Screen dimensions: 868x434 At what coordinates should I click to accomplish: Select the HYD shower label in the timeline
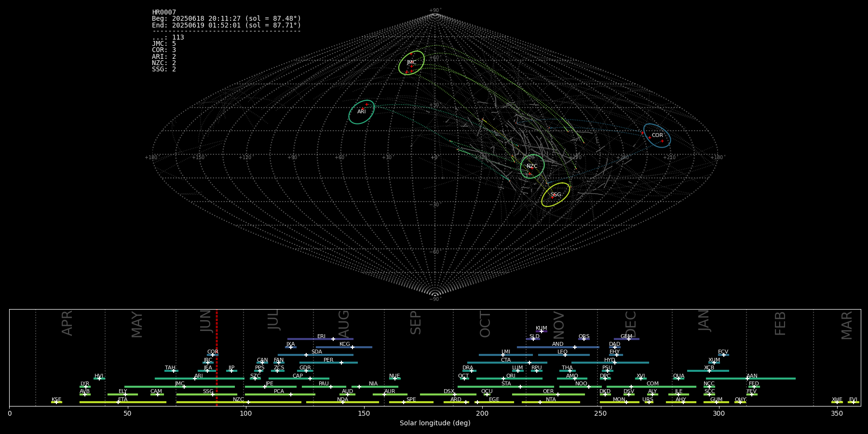(610, 360)
